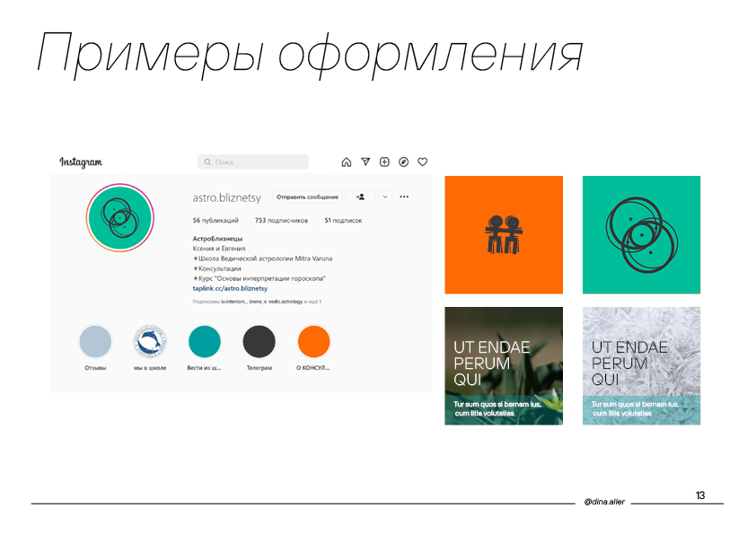Open plant photo UT ENDAE post
The image size is (756, 534).
(504, 366)
